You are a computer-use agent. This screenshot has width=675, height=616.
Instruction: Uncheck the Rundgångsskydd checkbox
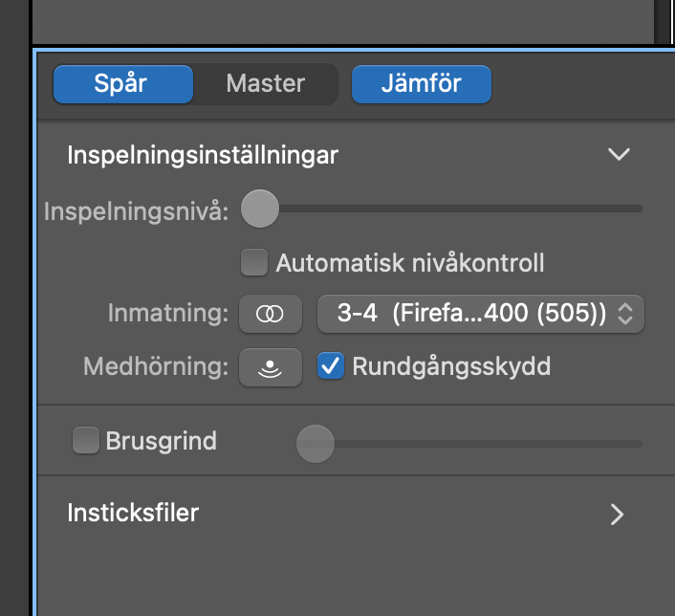(331, 365)
